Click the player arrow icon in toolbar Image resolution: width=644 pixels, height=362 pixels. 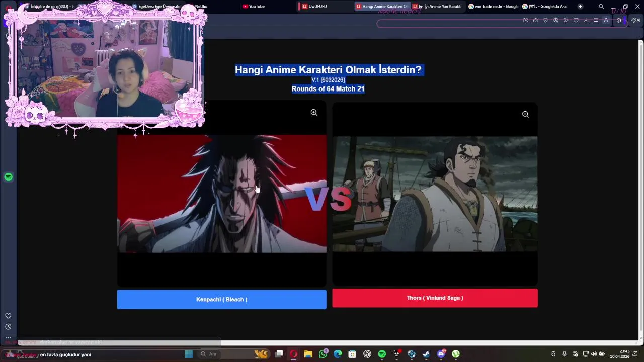coord(566,20)
